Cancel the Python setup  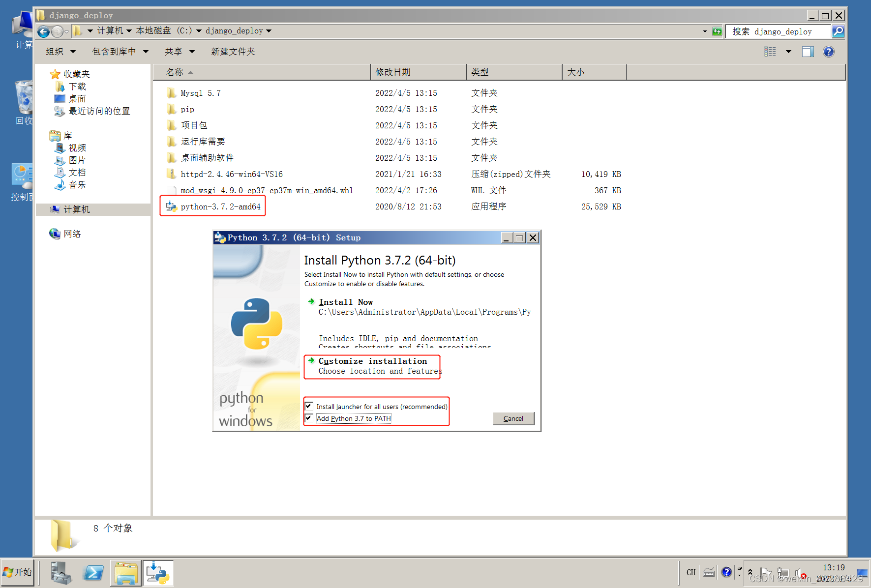[513, 418]
